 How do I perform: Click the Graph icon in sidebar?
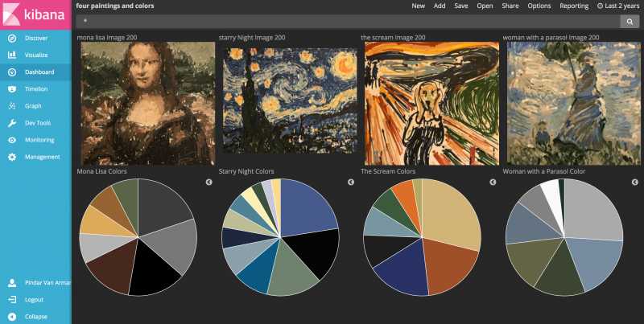(12, 106)
